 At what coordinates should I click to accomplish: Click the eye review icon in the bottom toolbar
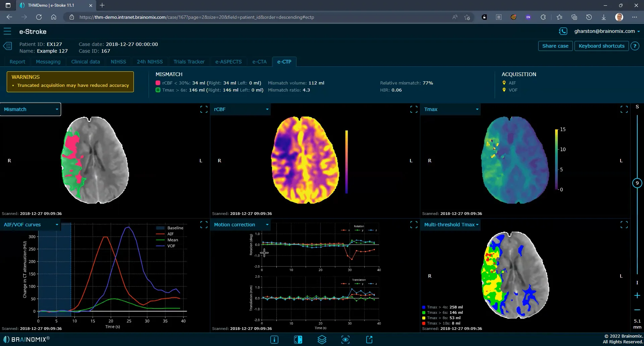click(x=346, y=340)
